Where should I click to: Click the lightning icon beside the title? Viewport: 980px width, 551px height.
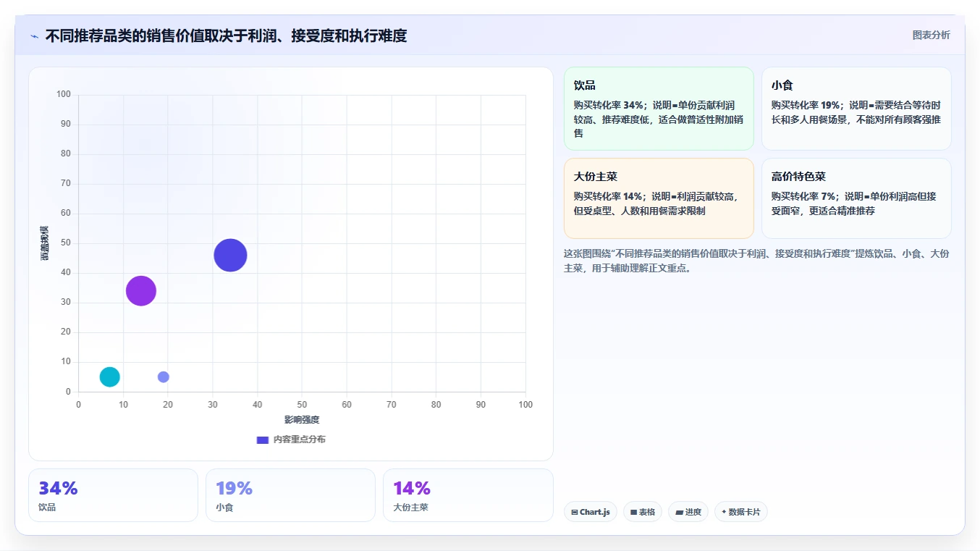(35, 36)
